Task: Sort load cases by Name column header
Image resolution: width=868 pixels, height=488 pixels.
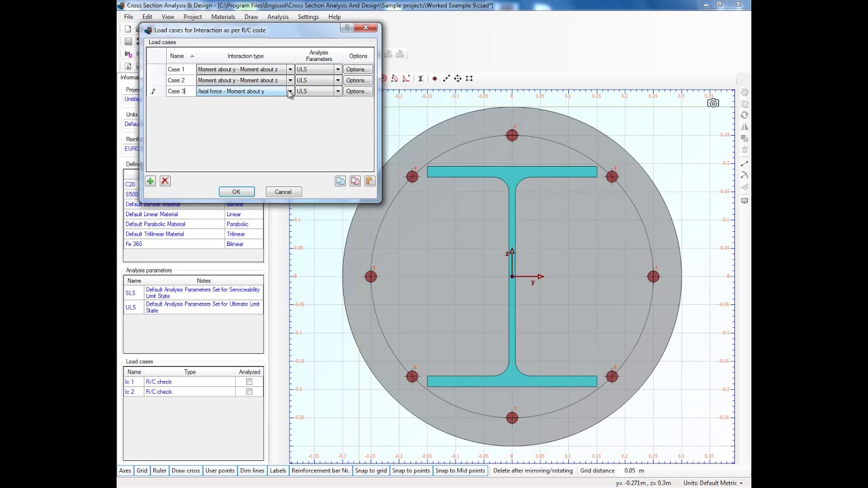Action: [x=180, y=56]
